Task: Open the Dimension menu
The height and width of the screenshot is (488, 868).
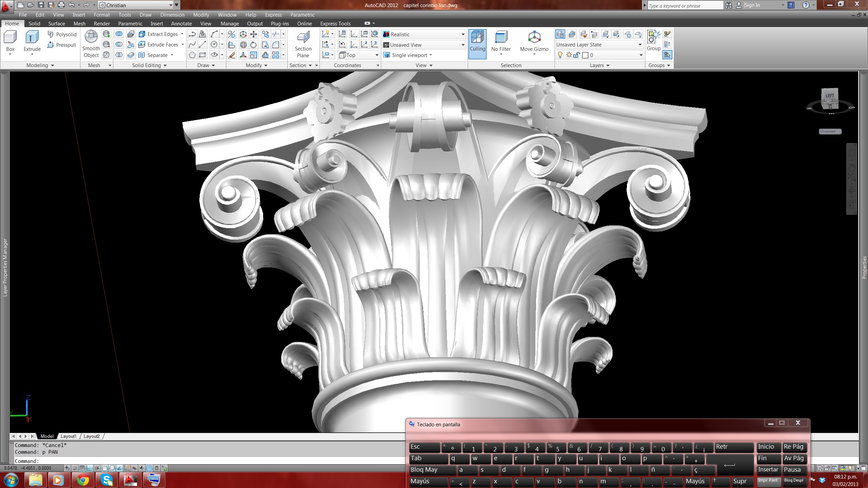Action: (x=172, y=15)
